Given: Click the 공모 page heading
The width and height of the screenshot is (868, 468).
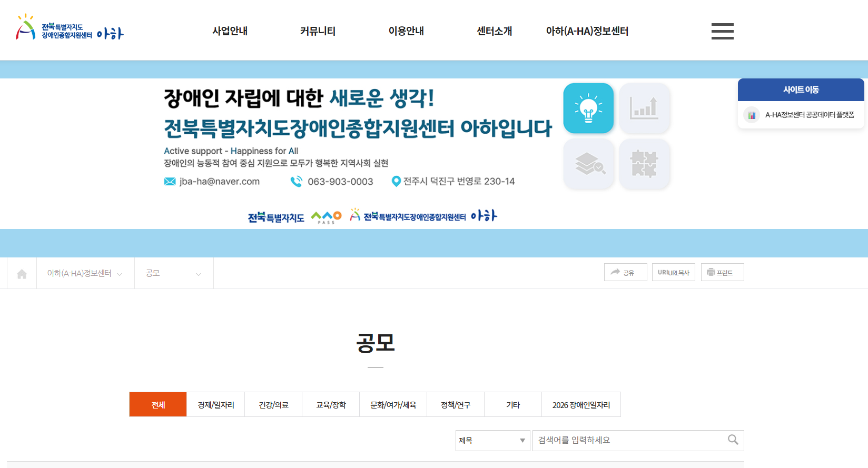Looking at the screenshot, I should (376, 343).
